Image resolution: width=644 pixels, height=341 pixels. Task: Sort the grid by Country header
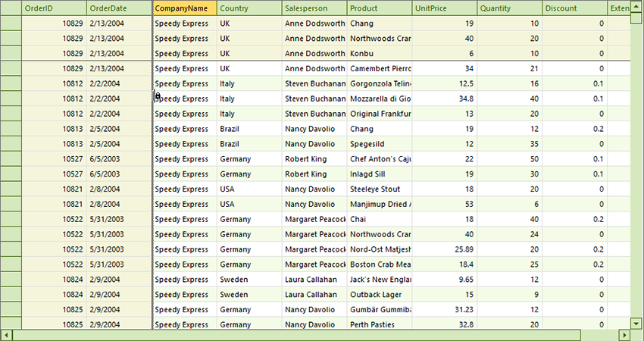click(x=249, y=8)
